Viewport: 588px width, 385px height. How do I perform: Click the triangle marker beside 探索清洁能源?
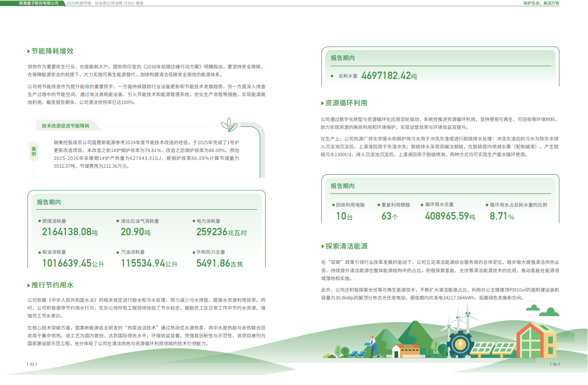(322, 247)
